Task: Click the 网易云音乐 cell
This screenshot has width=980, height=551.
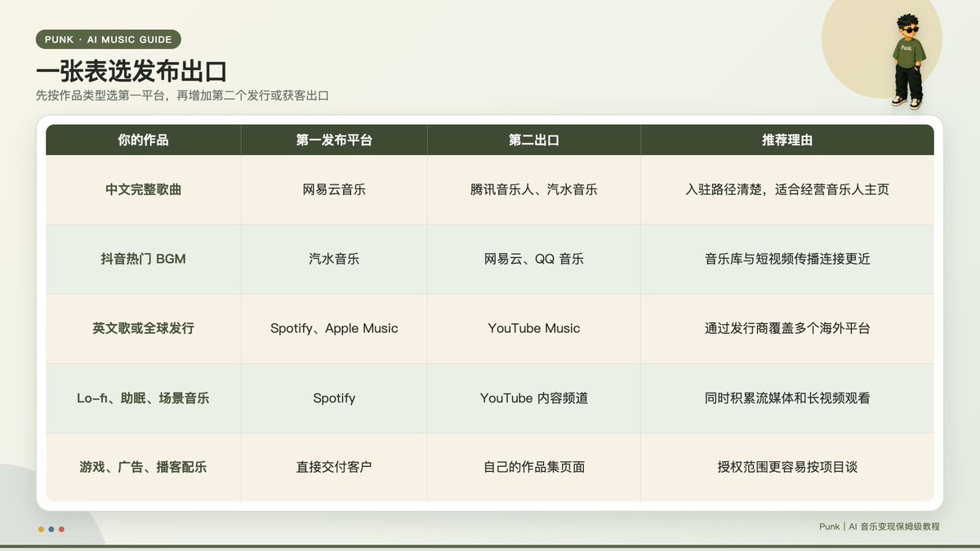Action: coord(334,189)
